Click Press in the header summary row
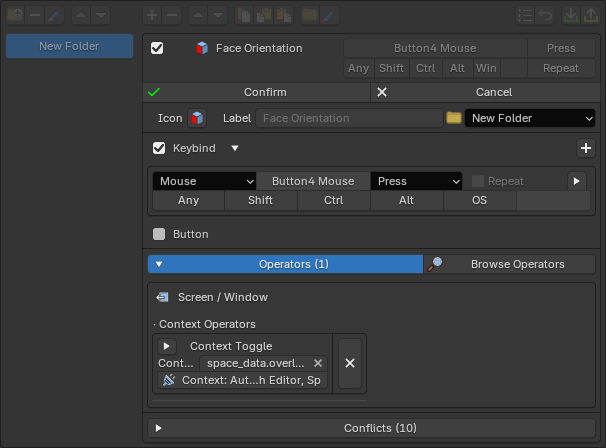The image size is (606, 448). (561, 48)
